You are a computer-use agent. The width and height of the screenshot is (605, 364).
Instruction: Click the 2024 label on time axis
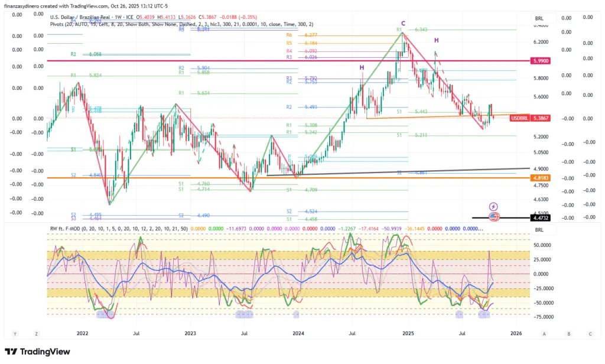(x=298, y=334)
